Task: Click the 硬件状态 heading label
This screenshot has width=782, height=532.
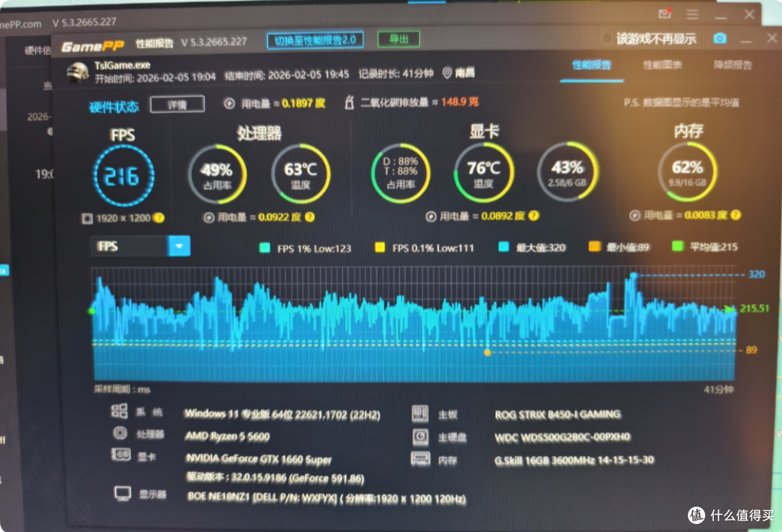Action: tap(114, 106)
